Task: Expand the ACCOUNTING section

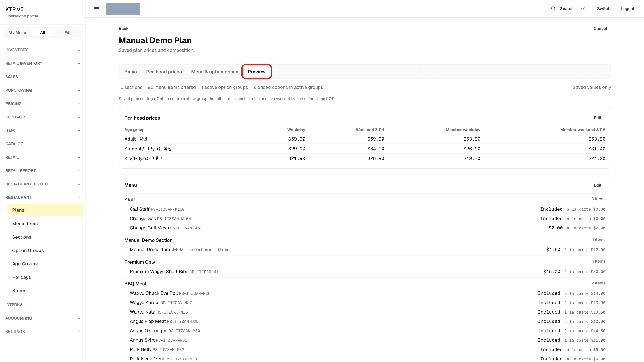Action: pos(43,318)
